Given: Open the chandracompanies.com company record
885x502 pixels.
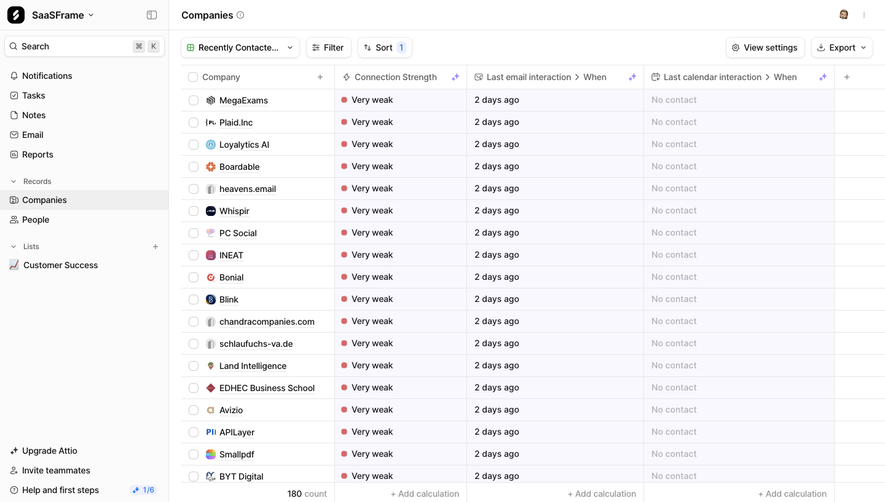Looking at the screenshot, I should [x=267, y=322].
